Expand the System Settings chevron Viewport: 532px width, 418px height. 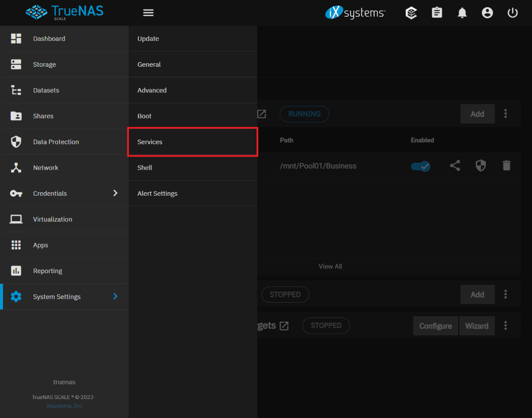115,296
